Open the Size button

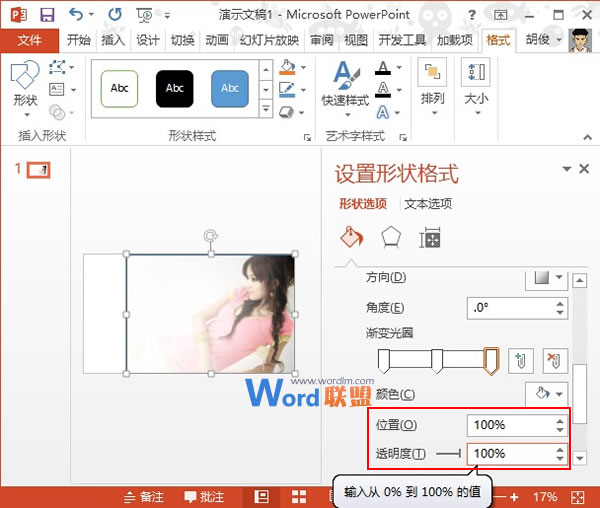(x=476, y=87)
